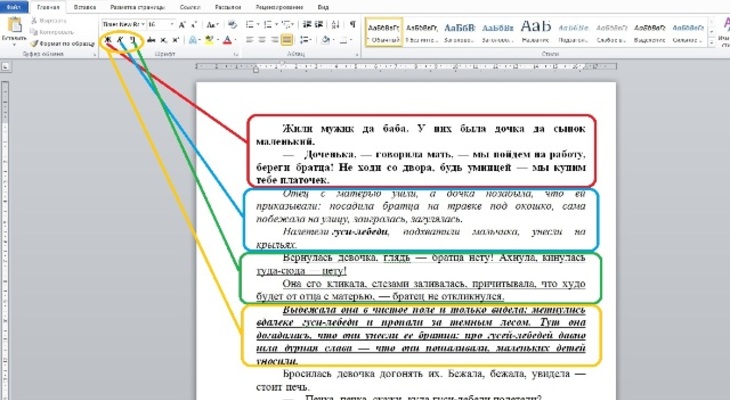Image resolution: width=730 pixels, height=400 pixels.
Task: Apply the Без интервала style
Action: (x=421, y=32)
